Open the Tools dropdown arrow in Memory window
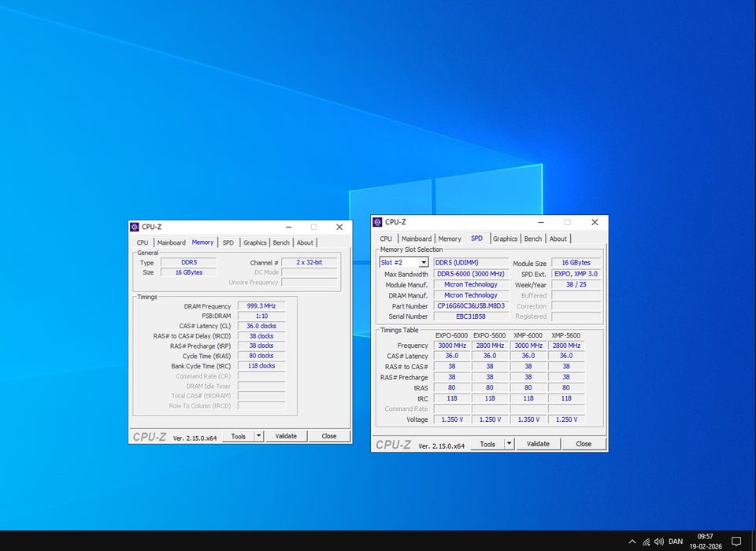This screenshot has width=756, height=551. pyautogui.click(x=258, y=436)
